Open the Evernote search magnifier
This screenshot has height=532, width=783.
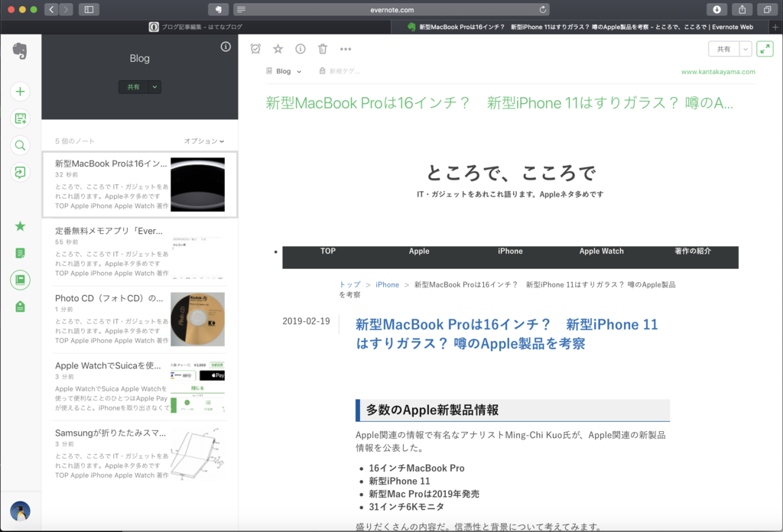tap(20, 145)
